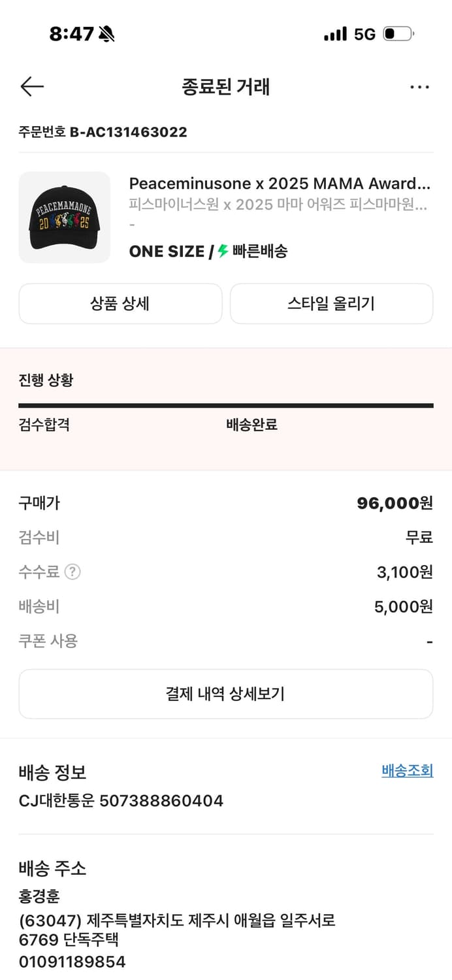Click the 스타일 올리기 button
The height and width of the screenshot is (980, 452).
[331, 303]
